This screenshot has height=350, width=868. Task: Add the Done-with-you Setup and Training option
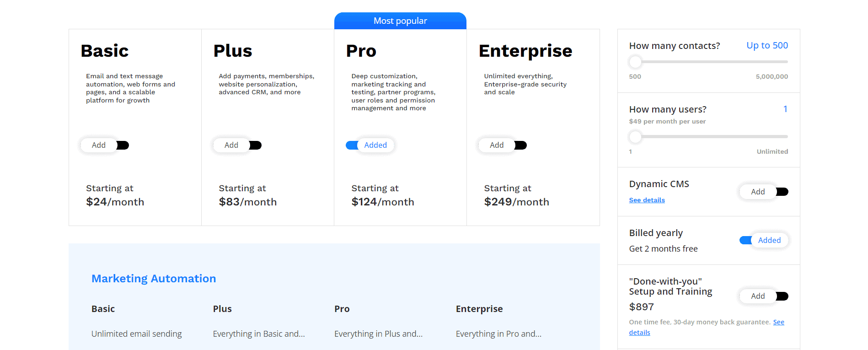click(x=764, y=296)
